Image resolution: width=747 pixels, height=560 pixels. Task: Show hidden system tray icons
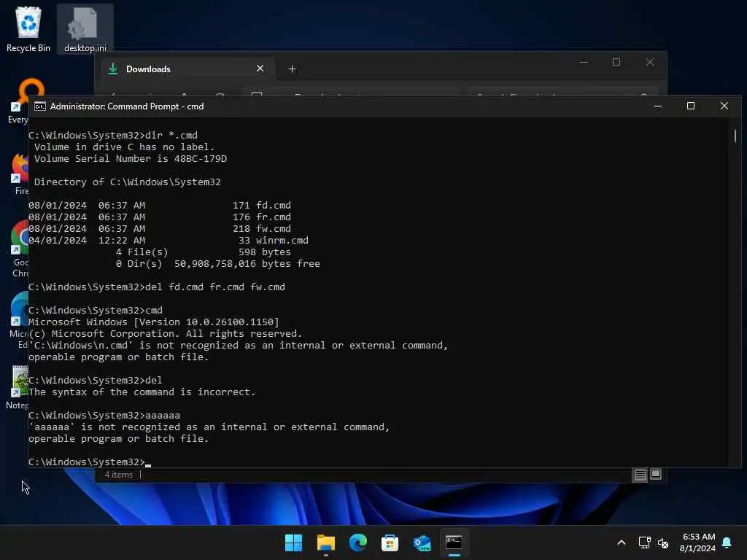(x=622, y=542)
